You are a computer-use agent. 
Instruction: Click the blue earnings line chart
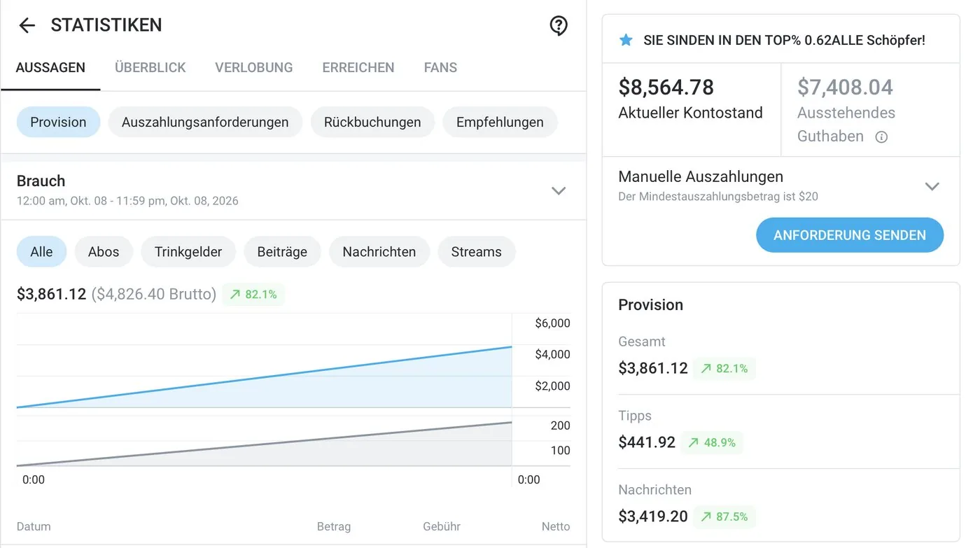pyautogui.click(x=265, y=361)
